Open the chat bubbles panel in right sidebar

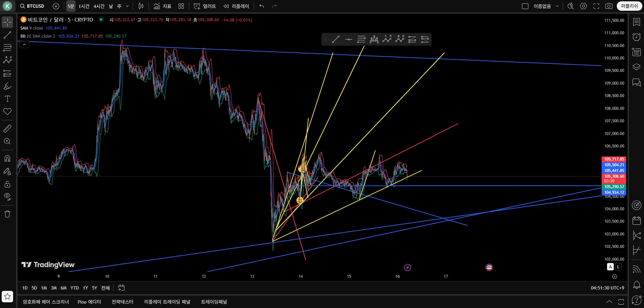(637, 82)
